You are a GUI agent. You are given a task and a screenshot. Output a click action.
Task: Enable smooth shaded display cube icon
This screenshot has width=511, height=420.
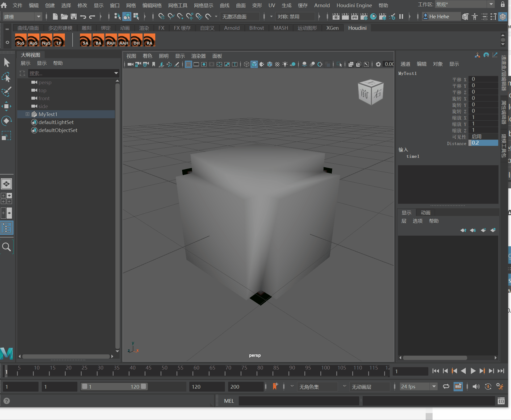(254, 64)
